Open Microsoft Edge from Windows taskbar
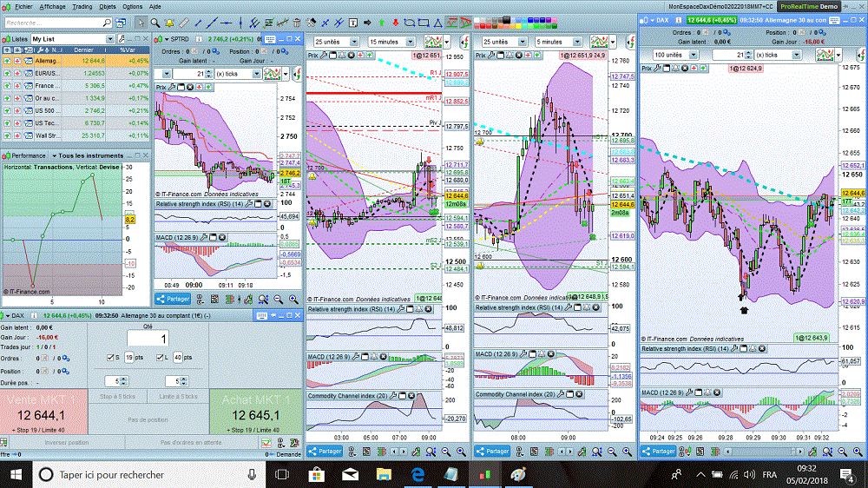Screen dimensions: 868x488 point(418,475)
